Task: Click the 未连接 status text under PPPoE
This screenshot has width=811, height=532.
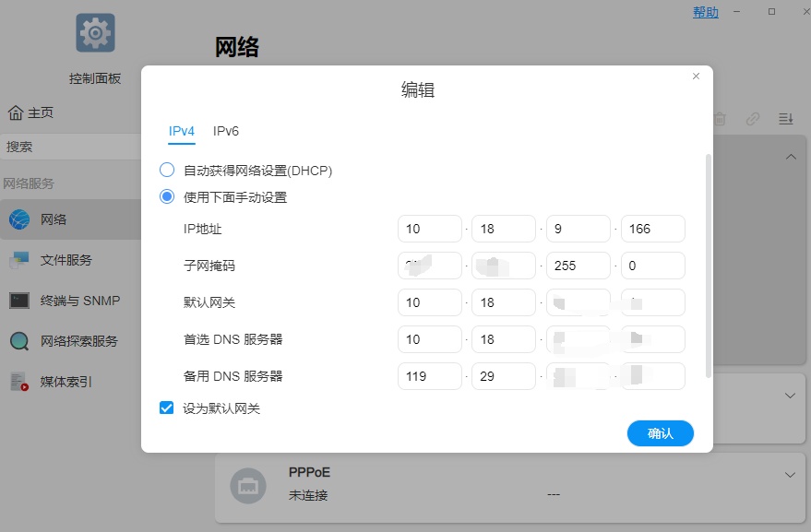Action: pyautogui.click(x=308, y=495)
